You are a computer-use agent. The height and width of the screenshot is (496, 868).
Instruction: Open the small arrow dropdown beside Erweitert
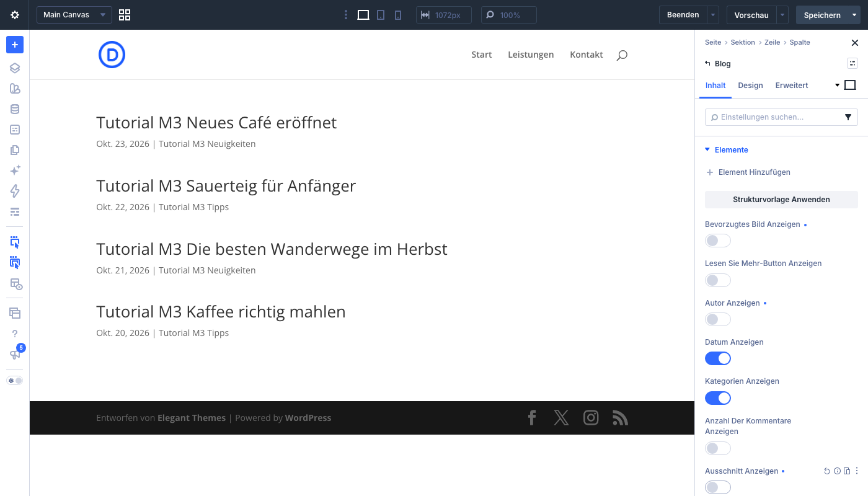pos(837,86)
